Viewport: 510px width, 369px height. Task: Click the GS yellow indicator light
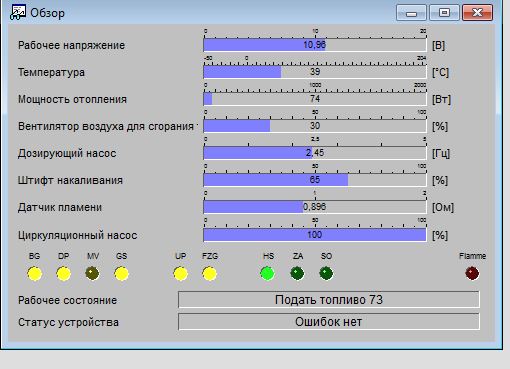click(121, 274)
